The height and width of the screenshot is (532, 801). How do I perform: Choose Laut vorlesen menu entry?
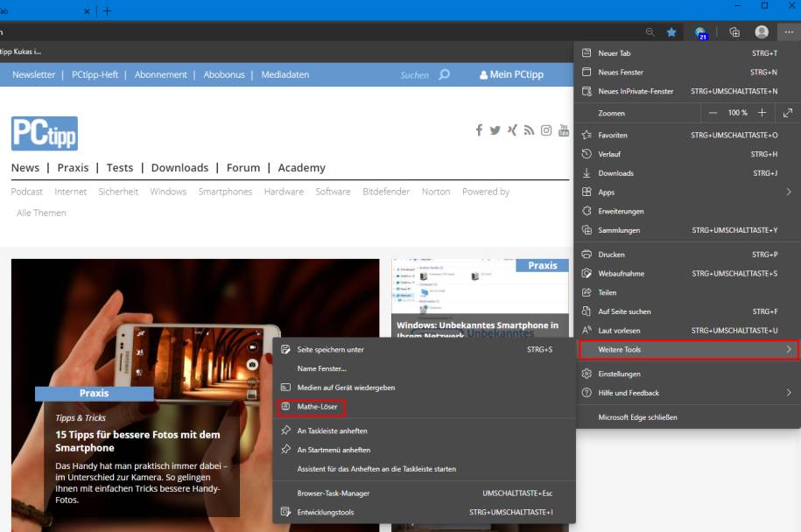click(x=687, y=331)
